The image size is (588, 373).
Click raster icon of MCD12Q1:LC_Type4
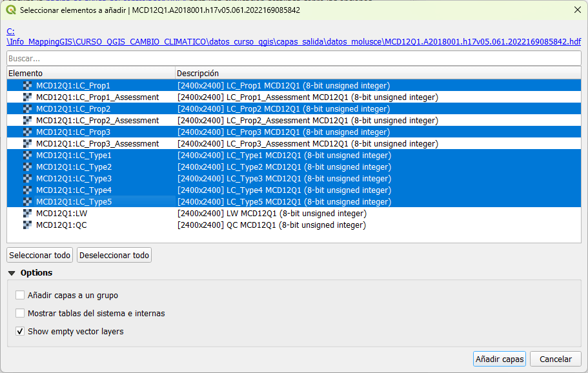(27, 190)
